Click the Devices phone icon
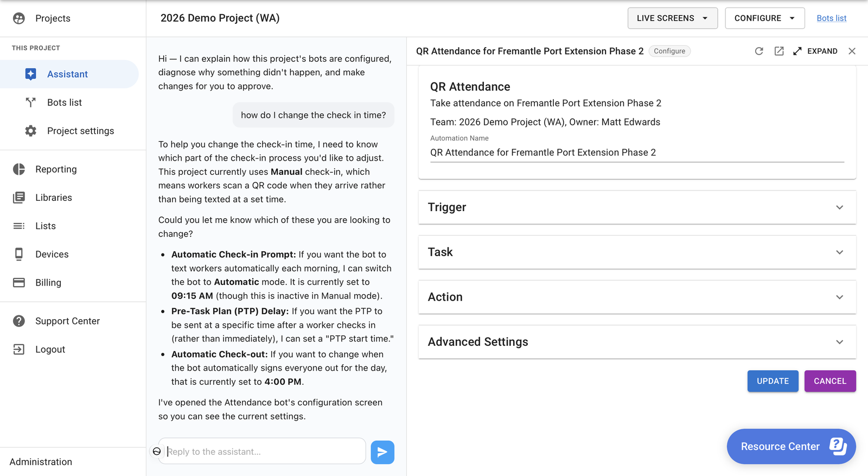This screenshot has height=476, width=868. pyautogui.click(x=19, y=254)
